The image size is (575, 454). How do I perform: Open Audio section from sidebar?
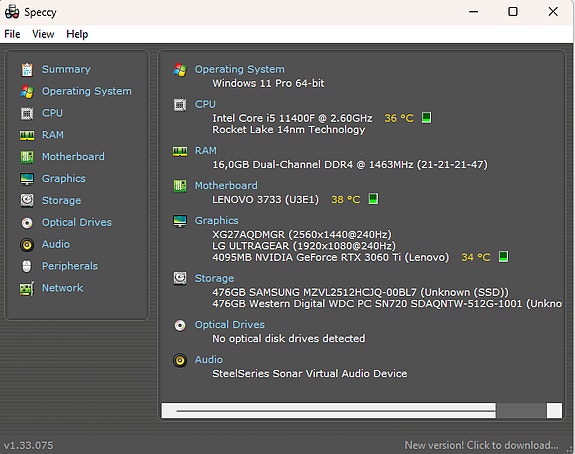click(x=55, y=244)
